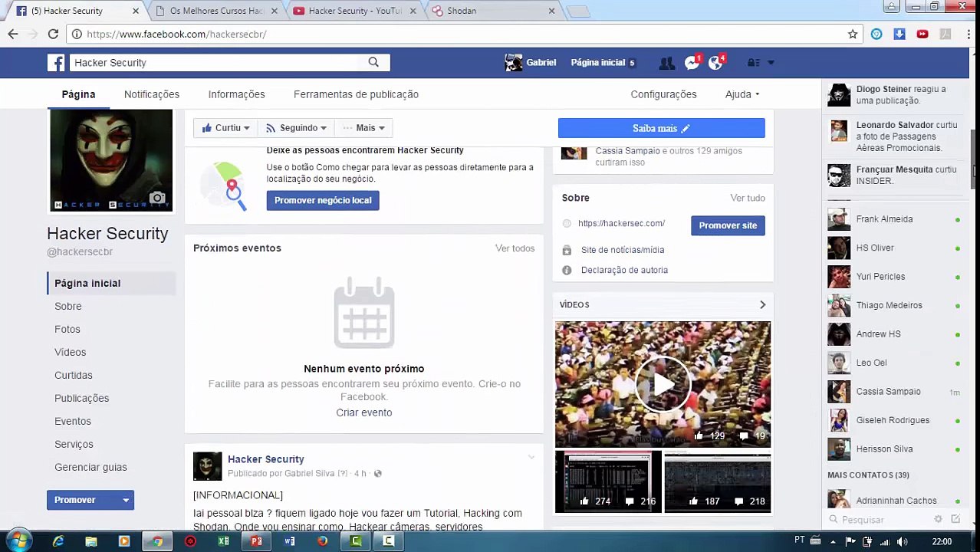The image size is (980, 552).
Task: Select Publicações in the left sidebar
Action: tap(81, 398)
